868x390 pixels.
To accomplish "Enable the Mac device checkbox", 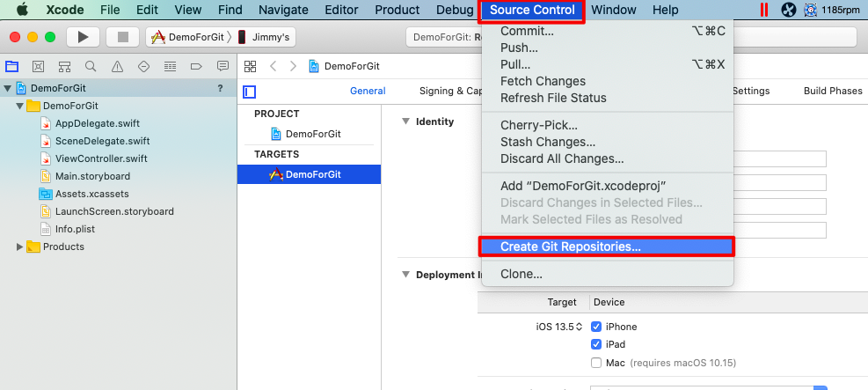I will pyautogui.click(x=596, y=364).
